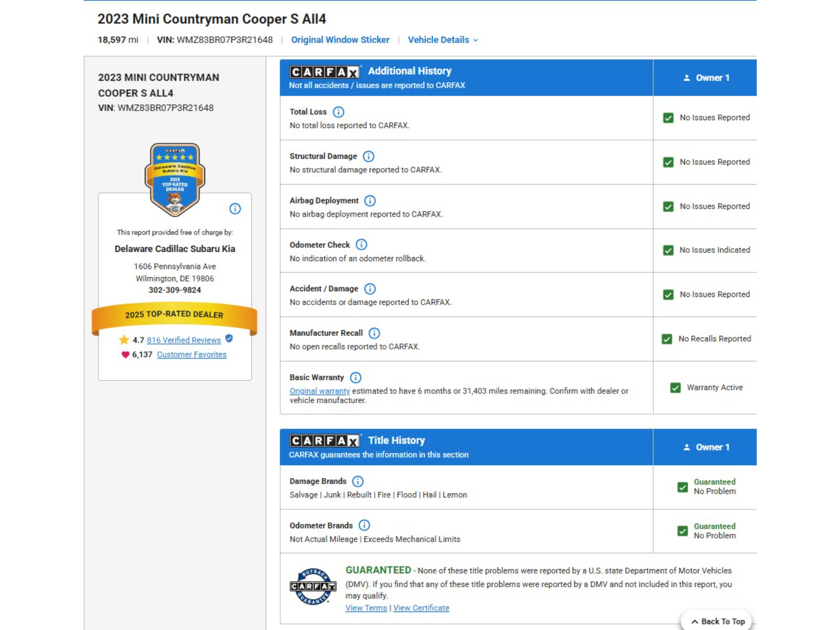Screen dimensions: 840x630
Task: Click "No total loss reported to CARFAX." text
Action: (349, 126)
